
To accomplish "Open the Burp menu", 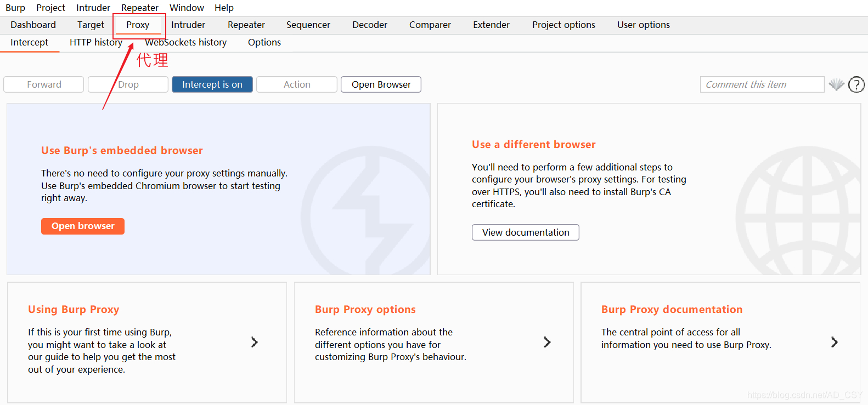I will pos(15,8).
